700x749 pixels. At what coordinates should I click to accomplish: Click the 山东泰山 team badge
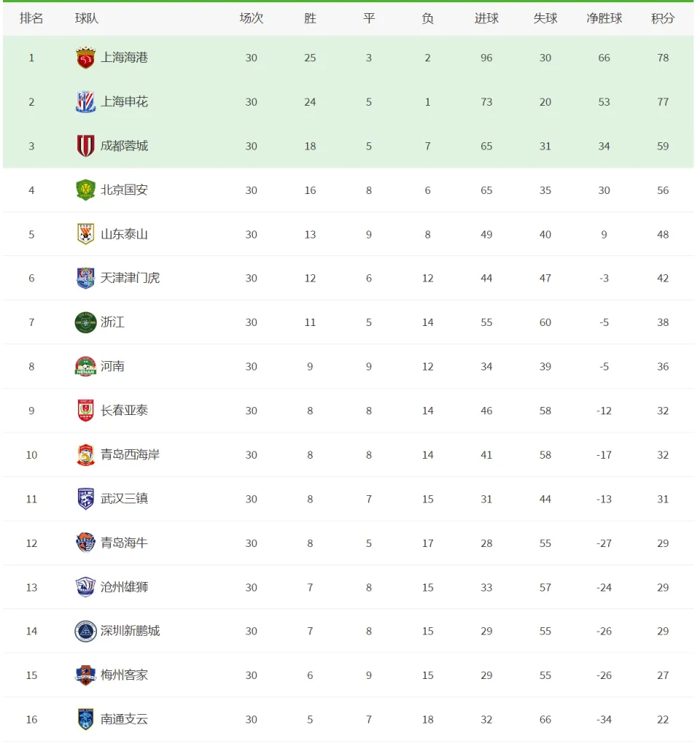click(x=85, y=234)
